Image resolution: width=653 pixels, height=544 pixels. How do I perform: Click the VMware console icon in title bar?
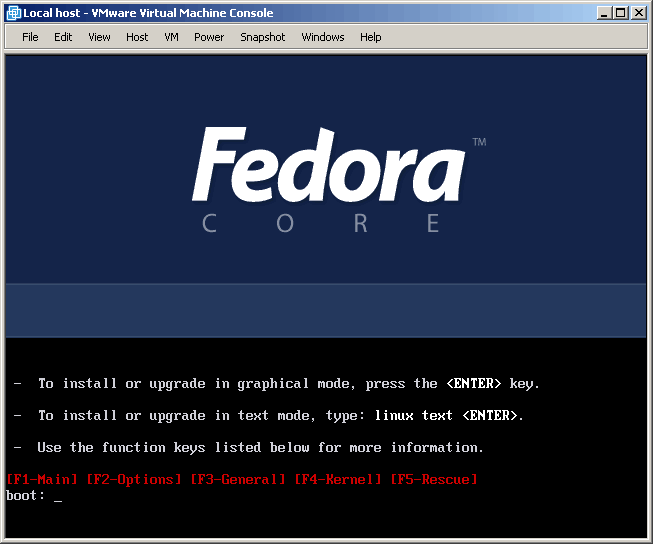(x=14, y=13)
